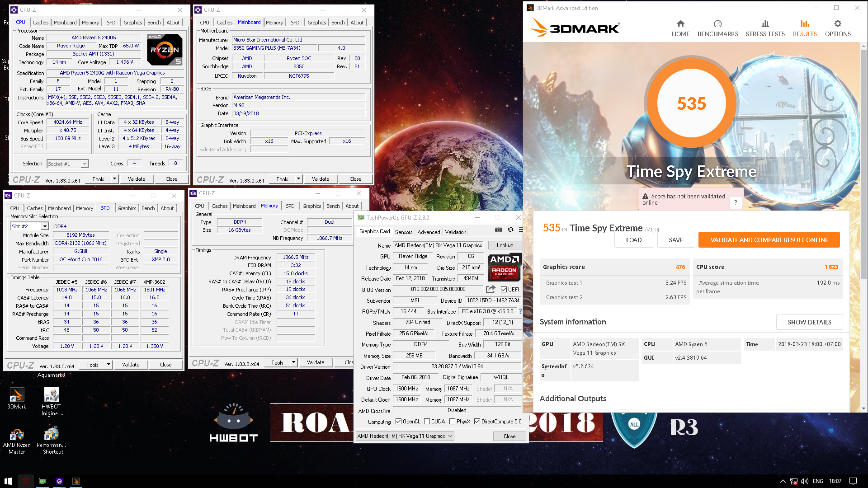Open the Windows notification center

[853, 481]
